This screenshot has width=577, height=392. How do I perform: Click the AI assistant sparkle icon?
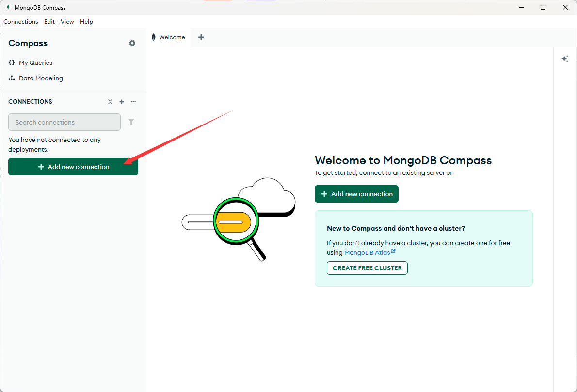click(564, 59)
